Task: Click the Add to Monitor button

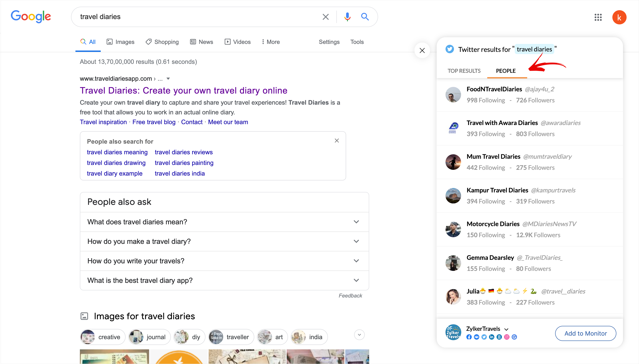Action: point(586,333)
